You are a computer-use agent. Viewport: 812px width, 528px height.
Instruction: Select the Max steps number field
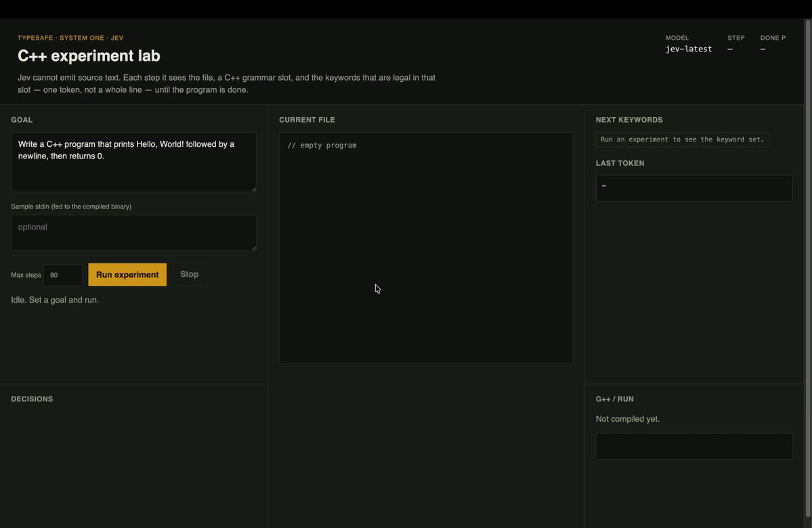63,275
